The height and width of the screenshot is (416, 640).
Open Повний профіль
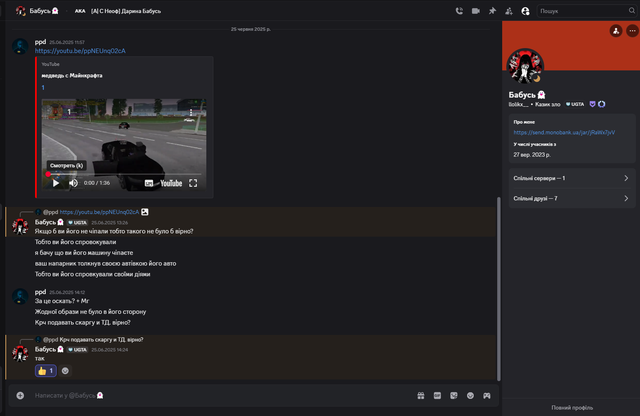point(572,407)
